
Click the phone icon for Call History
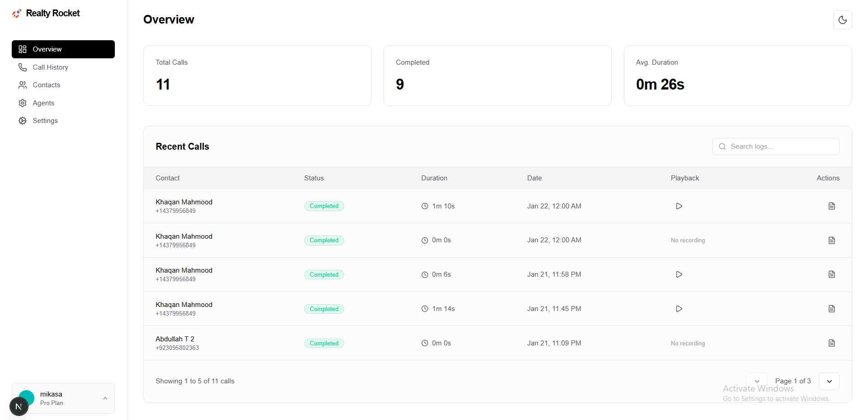pos(23,67)
